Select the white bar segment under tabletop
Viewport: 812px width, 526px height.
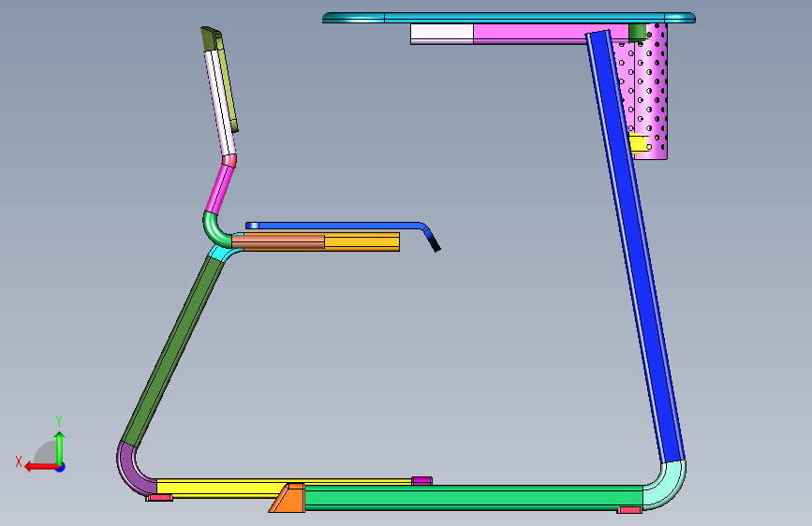tap(442, 34)
